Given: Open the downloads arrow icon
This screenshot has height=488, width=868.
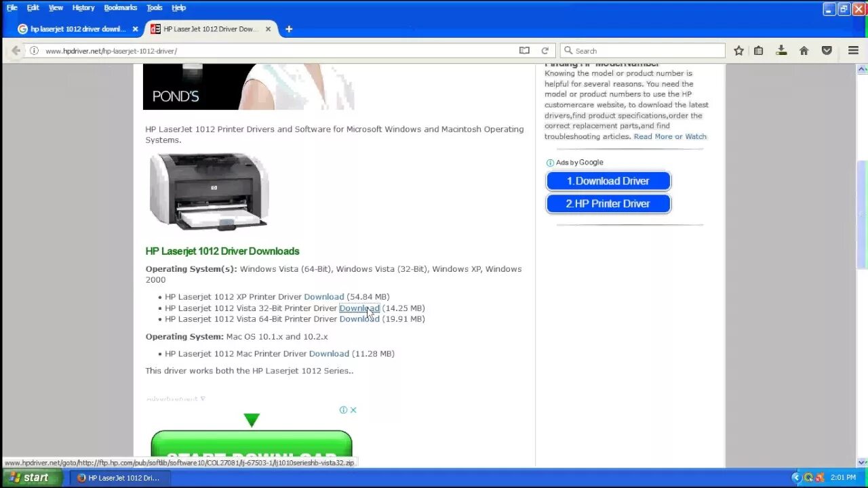Looking at the screenshot, I should pyautogui.click(x=781, y=51).
